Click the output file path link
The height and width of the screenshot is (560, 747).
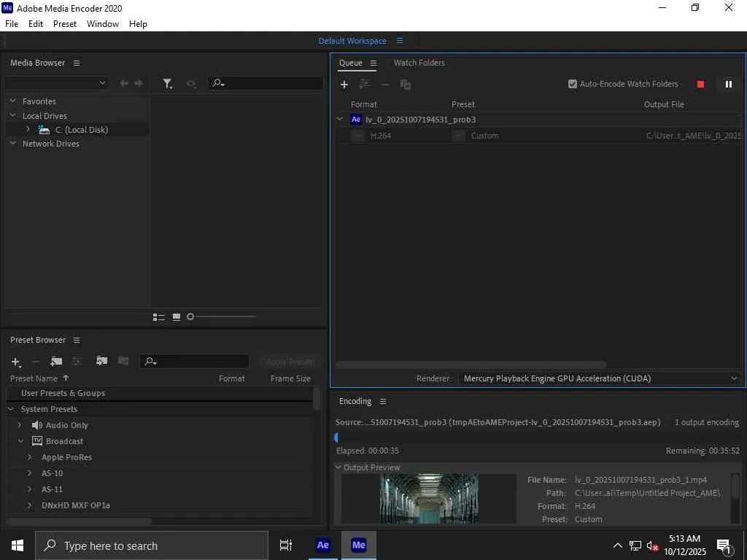693,136
